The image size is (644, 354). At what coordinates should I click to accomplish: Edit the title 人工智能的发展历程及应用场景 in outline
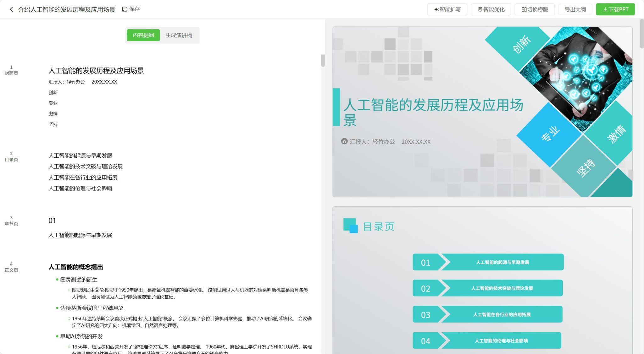point(96,71)
